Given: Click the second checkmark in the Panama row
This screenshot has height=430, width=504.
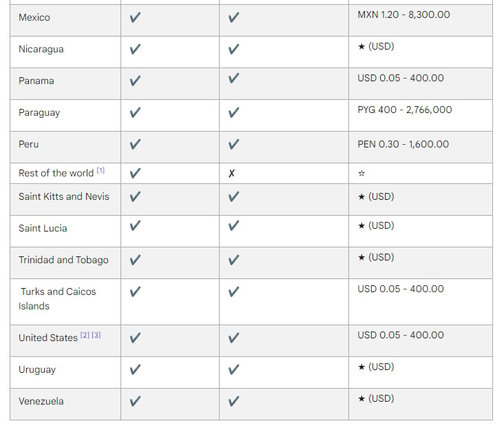Looking at the screenshot, I should [233, 81].
